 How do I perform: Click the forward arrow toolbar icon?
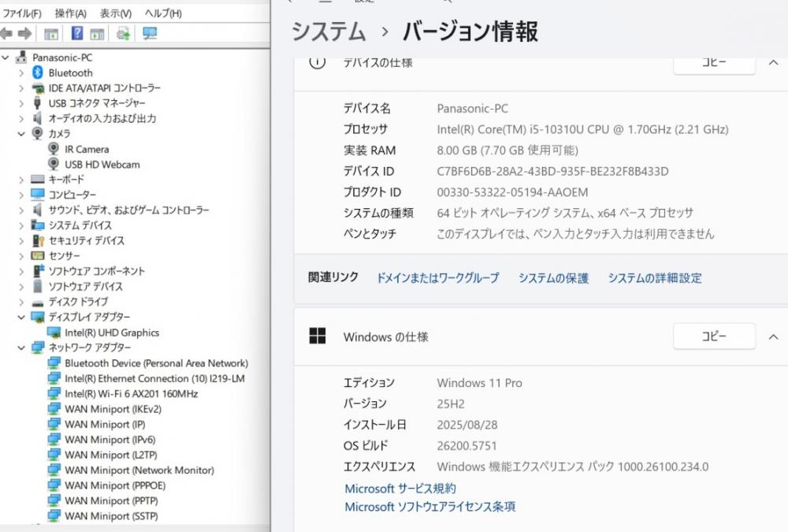(x=24, y=34)
